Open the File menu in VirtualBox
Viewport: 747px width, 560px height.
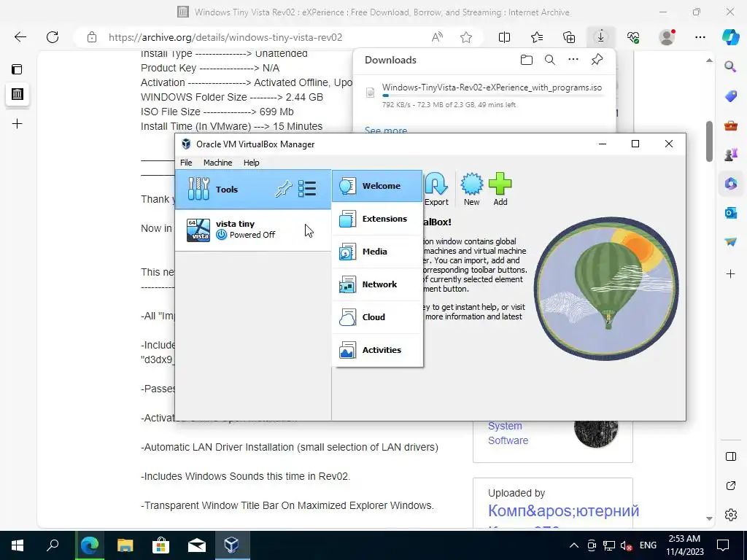coord(186,163)
